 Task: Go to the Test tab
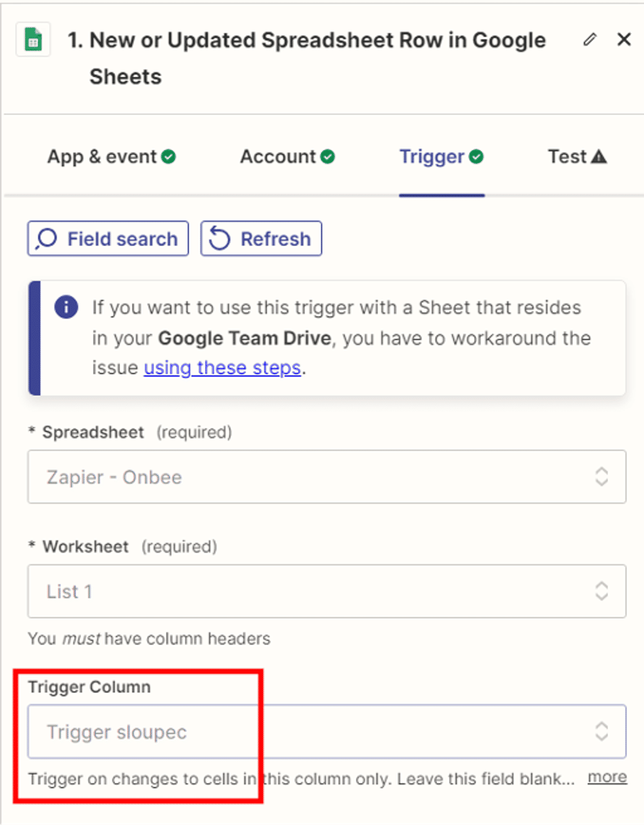567,157
